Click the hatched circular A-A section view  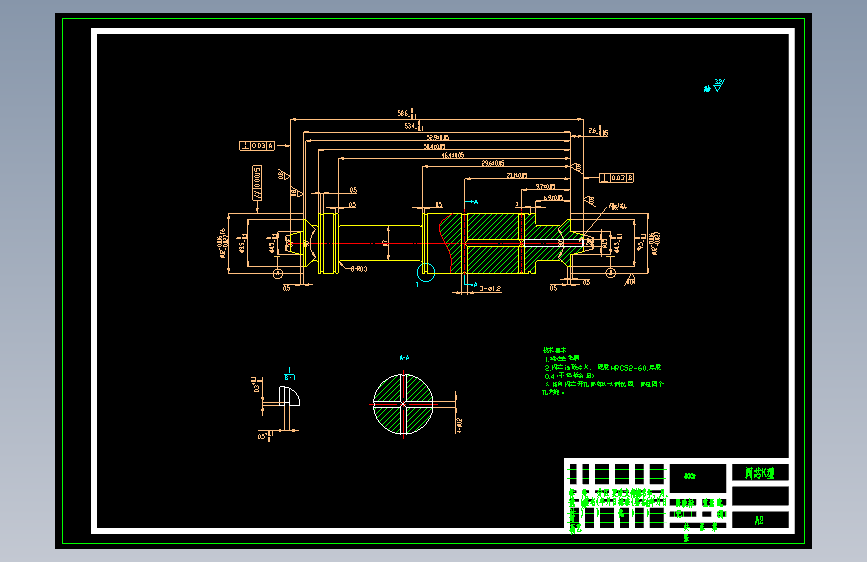pyautogui.click(x=403, y=404)
